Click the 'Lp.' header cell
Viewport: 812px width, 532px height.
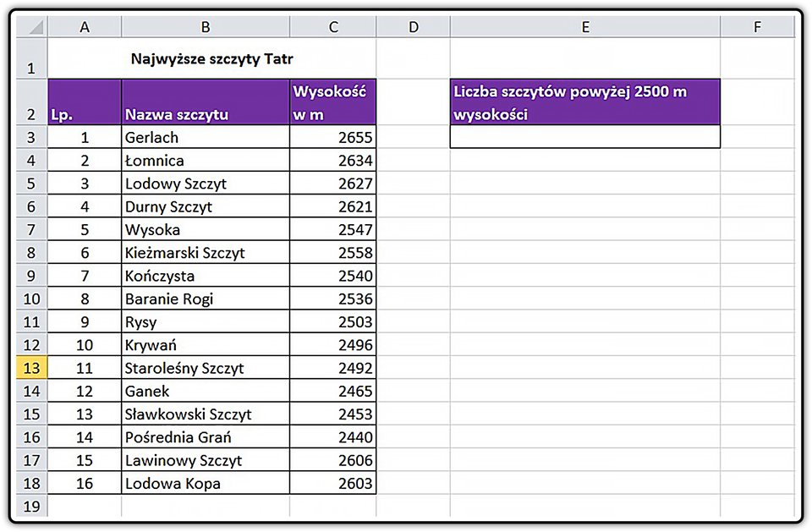pos(85,102)
